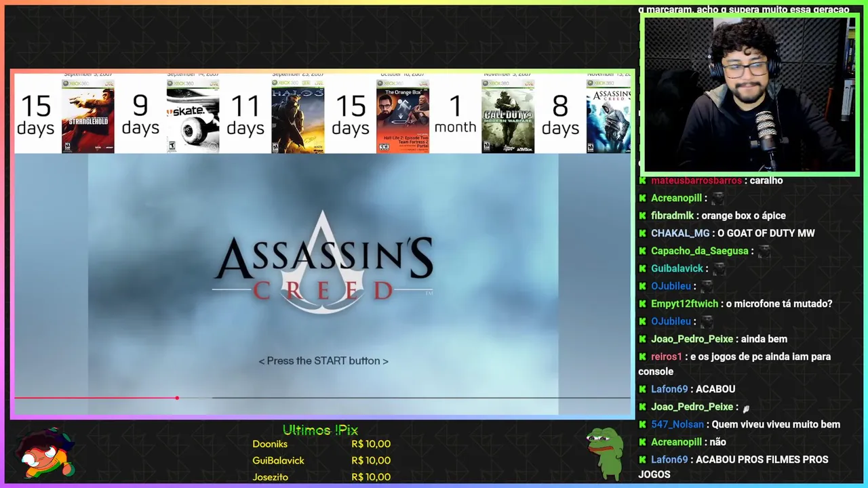Click '15 days' before The Orange Box cover

click(x=351, y=115)
